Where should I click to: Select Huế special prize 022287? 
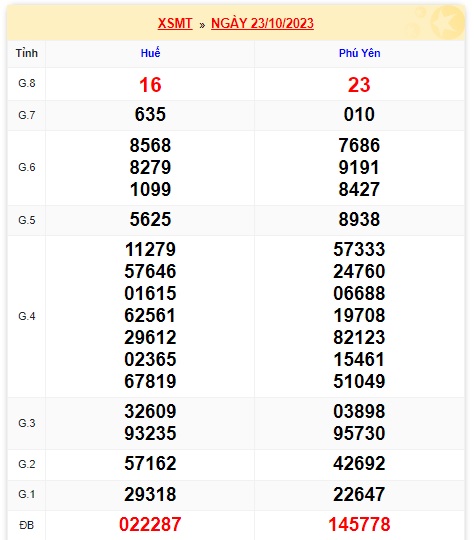pos(150,524)
